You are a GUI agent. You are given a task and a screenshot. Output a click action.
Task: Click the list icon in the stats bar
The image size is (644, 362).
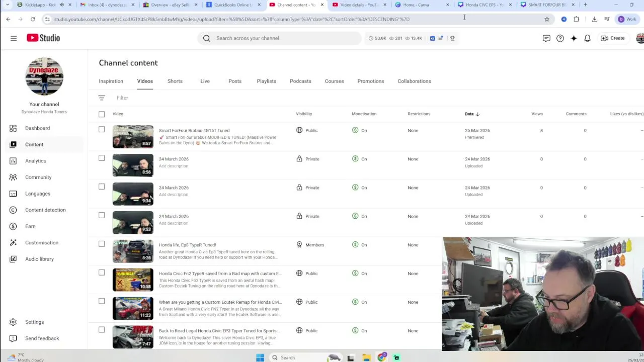pos(441,38)
